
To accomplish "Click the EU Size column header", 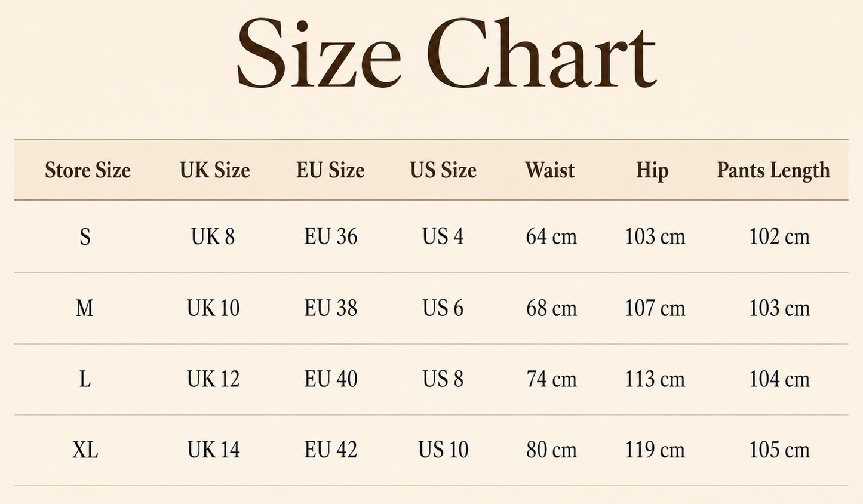I will pyautogui.click(x=330, y=170).
